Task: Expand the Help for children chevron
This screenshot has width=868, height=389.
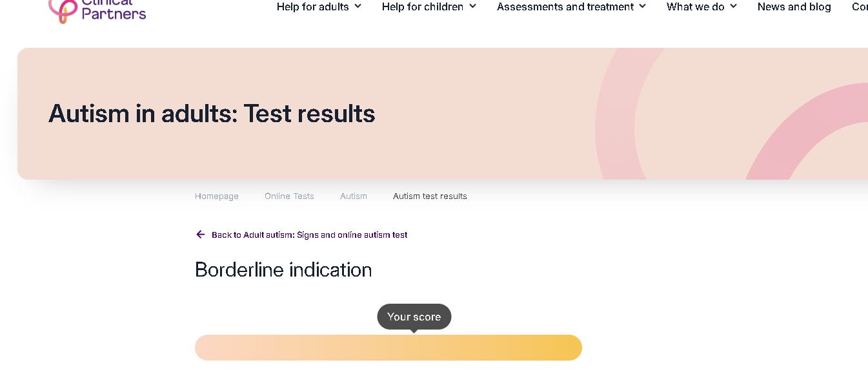Action: click(473, 6)
